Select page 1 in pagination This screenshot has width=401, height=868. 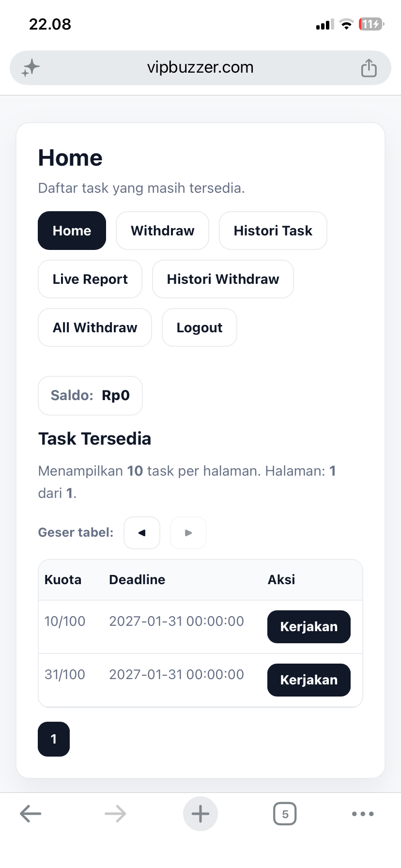tap(54, 739)
